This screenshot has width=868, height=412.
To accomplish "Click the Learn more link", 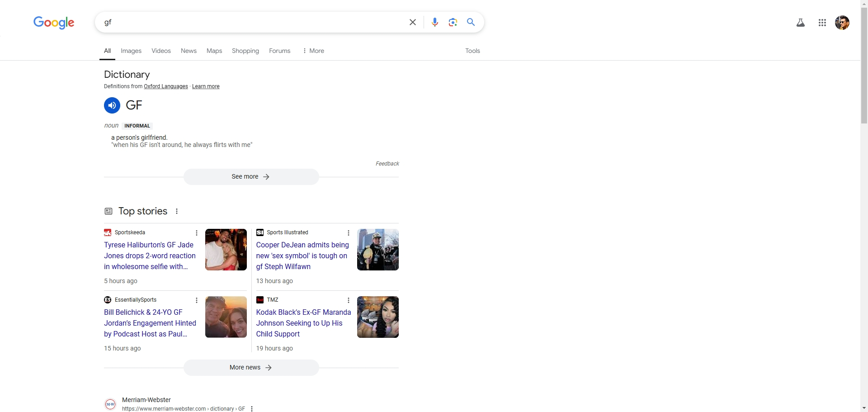I will pyautogui.click(x=206, y=86).
